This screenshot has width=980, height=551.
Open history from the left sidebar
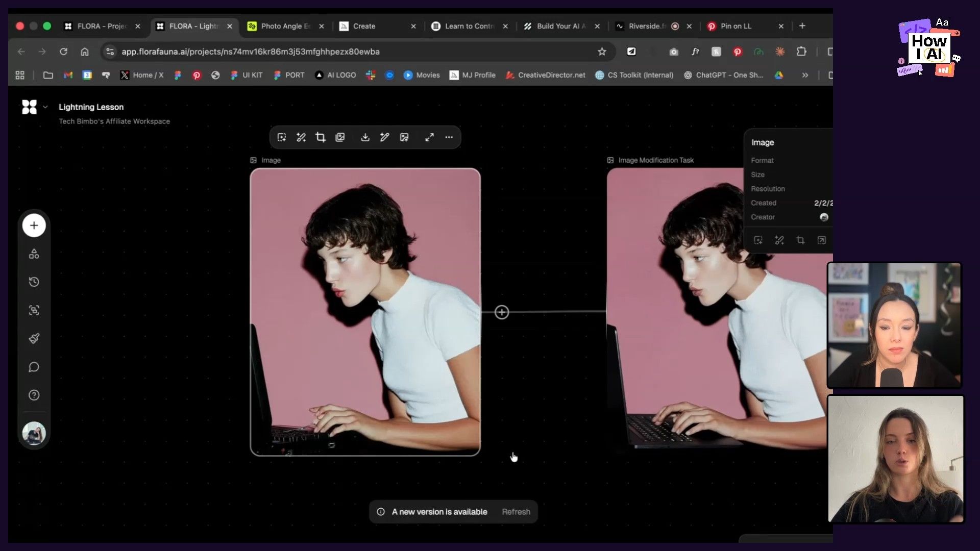34,282
